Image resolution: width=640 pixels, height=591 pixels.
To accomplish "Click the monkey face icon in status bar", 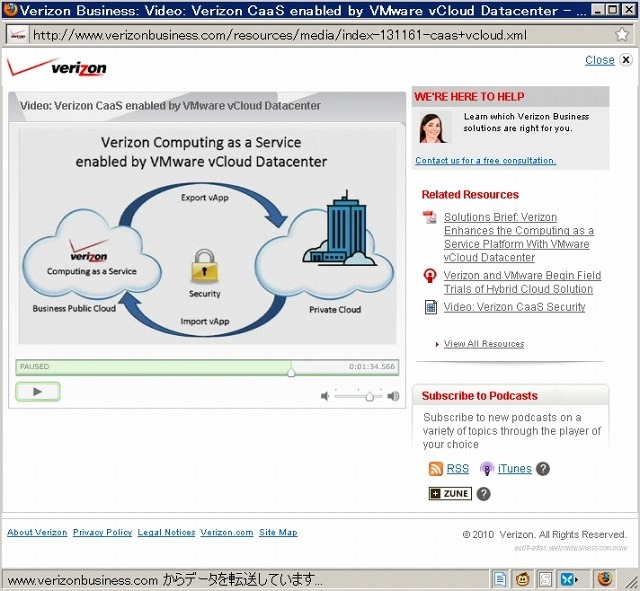I will (522, 579).
